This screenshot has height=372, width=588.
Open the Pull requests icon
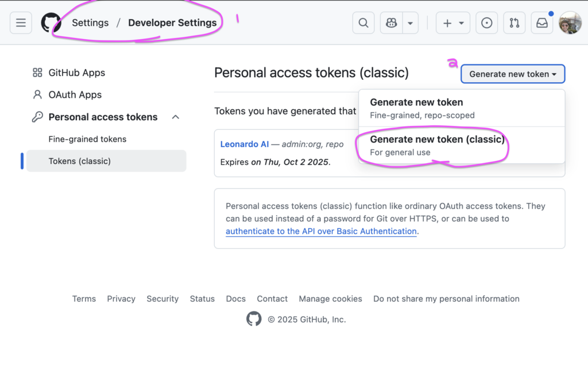click(x=514, y=23)
